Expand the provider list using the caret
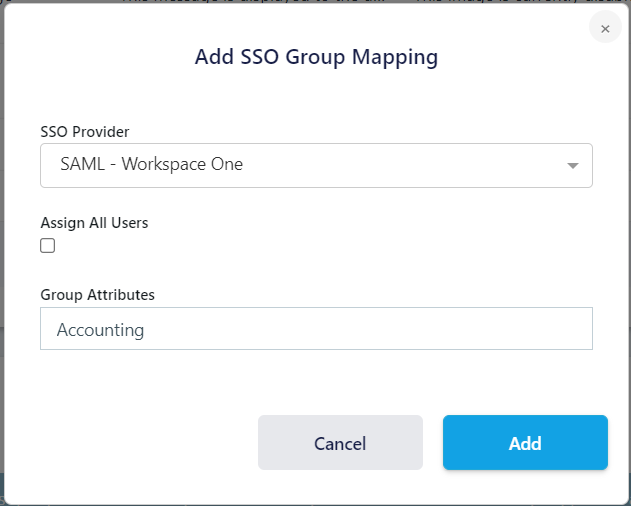 (572, 166)
